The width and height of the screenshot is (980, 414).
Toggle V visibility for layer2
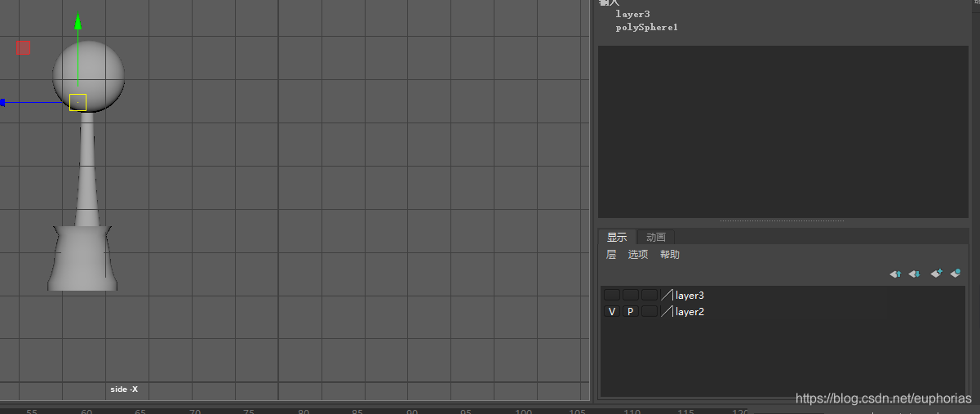coord(612,311)
